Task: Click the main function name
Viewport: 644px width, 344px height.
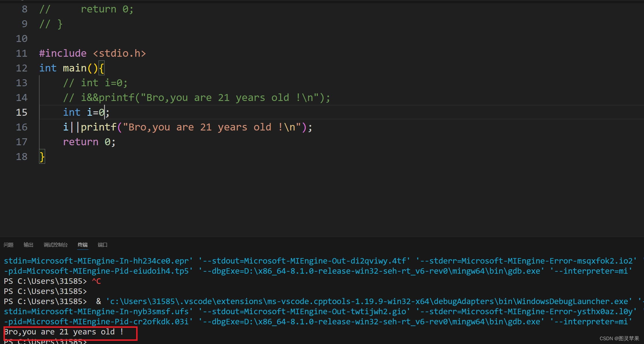Action: [75, 68]
